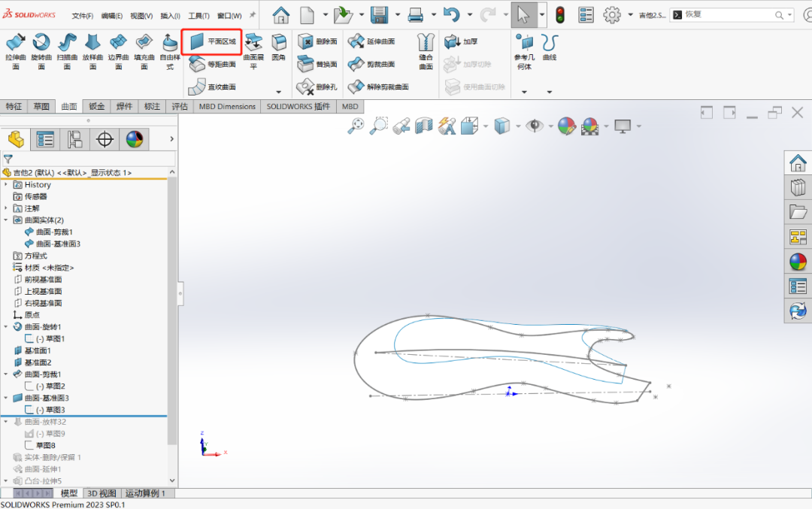Open the Design Library in task pane
Viewport: 812px width, 509px height.
(798, 187)
